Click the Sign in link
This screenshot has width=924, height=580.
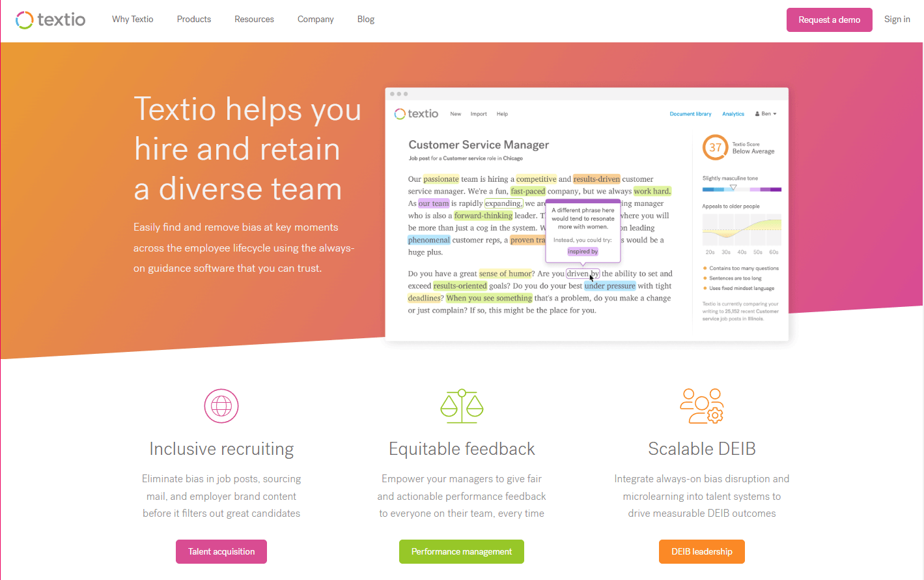[897, 20]
